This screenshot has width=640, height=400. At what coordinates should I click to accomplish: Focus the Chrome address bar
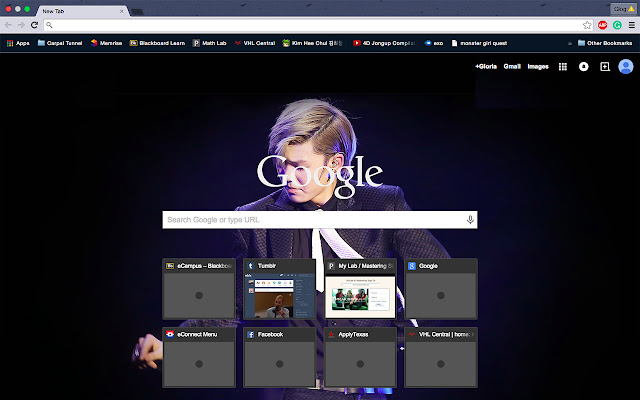(318, 25)
